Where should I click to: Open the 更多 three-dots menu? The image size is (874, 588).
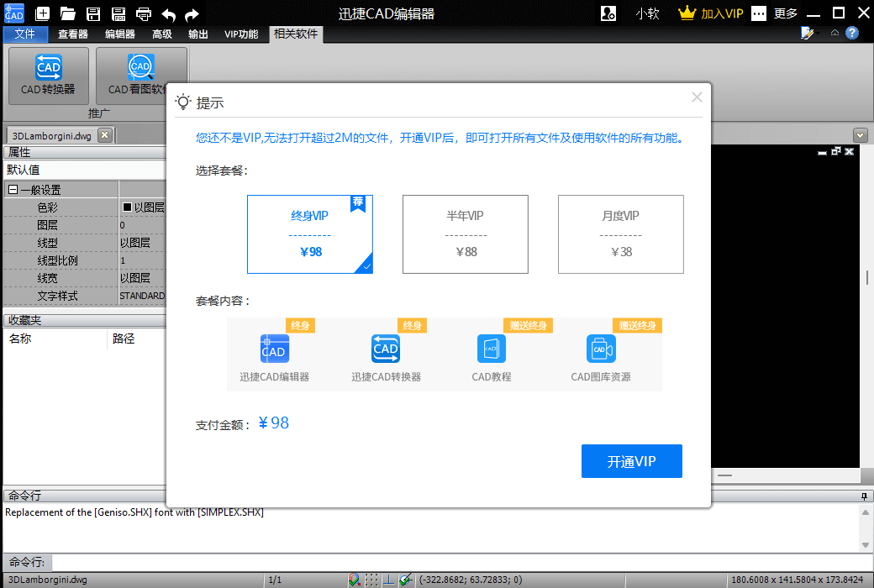[x=775, y=13]
